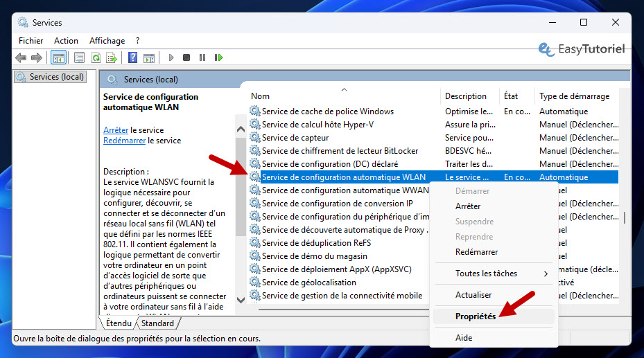Image resolution: width=644 pixels, height=358 pixels.
Task: Click the Services window title icon
Action: point(23,23)
